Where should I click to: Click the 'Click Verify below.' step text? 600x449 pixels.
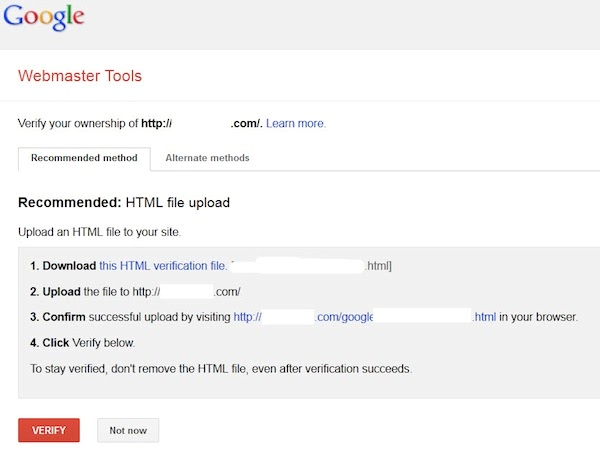[83, 343]
